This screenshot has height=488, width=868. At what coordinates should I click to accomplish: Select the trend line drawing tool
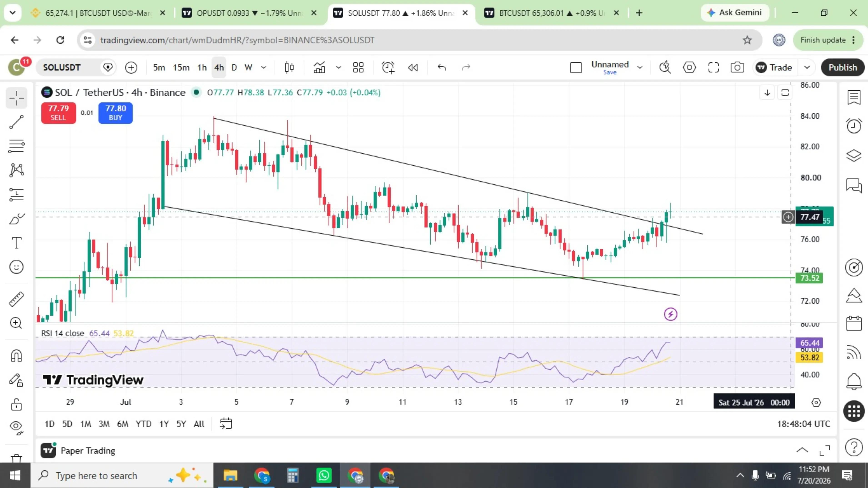point(16,122)
